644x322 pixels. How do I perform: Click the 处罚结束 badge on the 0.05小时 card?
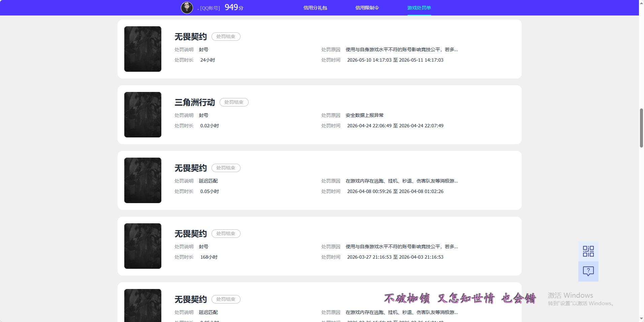pos(226,168)
